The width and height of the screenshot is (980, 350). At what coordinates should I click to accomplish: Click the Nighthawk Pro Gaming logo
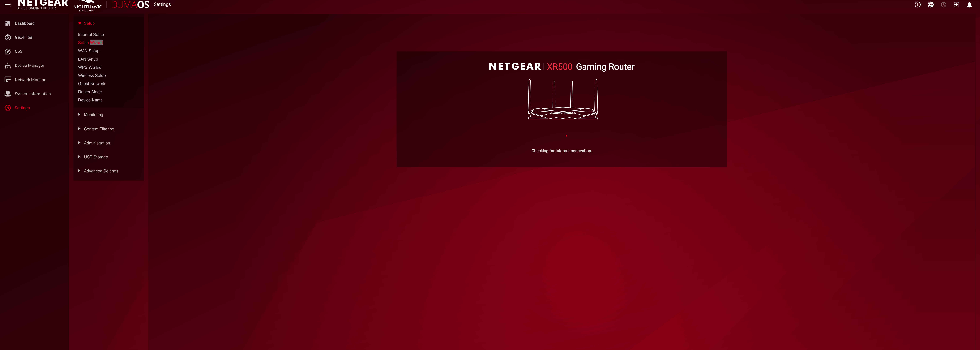pyautogui.click(x=87, y=6)
